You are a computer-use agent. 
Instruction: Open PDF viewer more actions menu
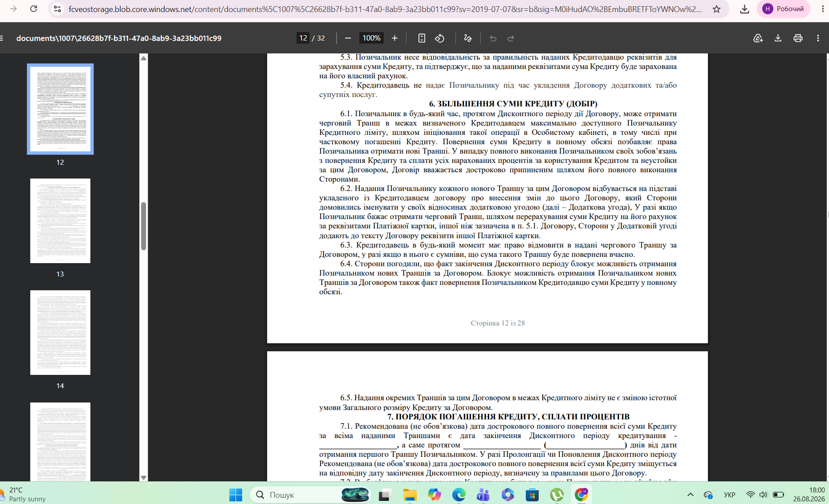(x=818, y=38)
